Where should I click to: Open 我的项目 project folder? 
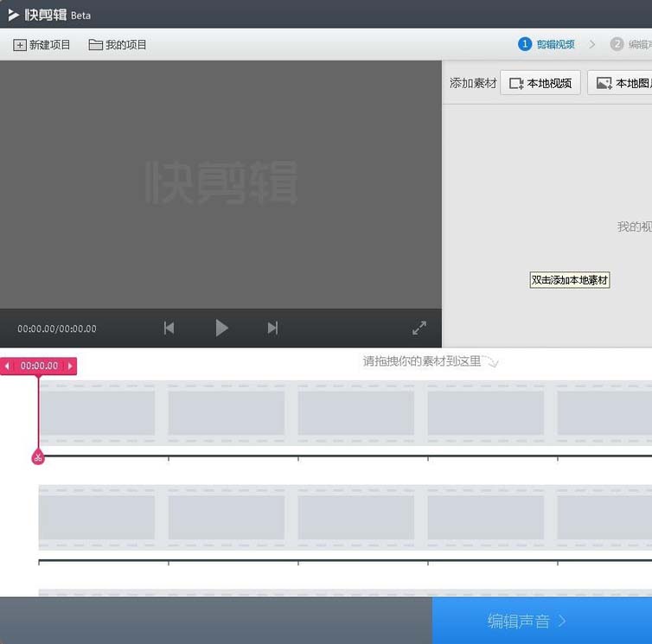click(118, 45)
